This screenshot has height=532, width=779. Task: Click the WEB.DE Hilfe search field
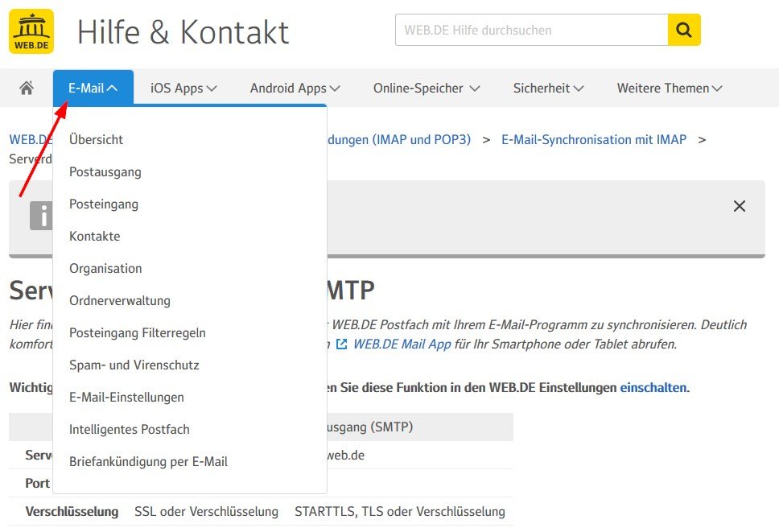(x=532, y=30)
